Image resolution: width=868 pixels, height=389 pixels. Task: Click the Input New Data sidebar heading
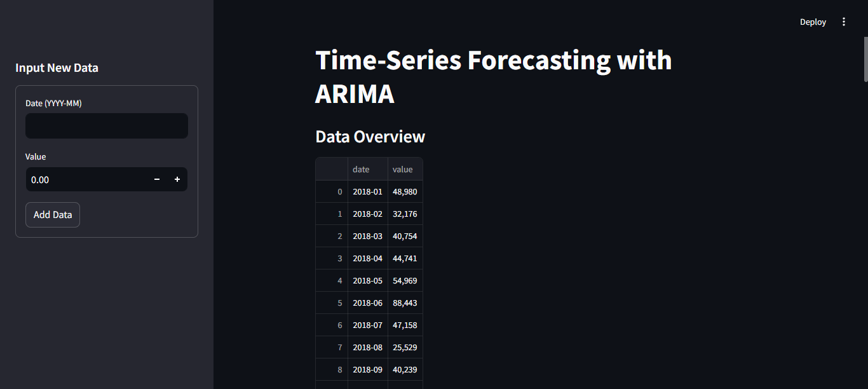click(x=57, y=67)
